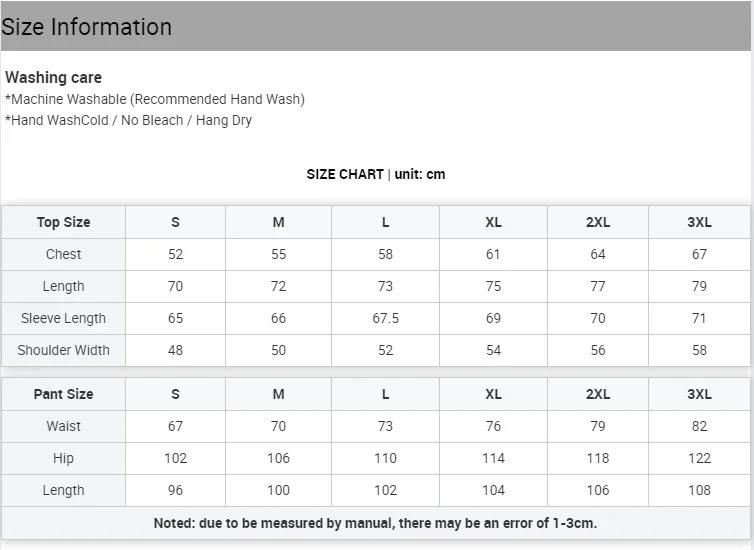Click the Size Information header

(x=87, y=27)
